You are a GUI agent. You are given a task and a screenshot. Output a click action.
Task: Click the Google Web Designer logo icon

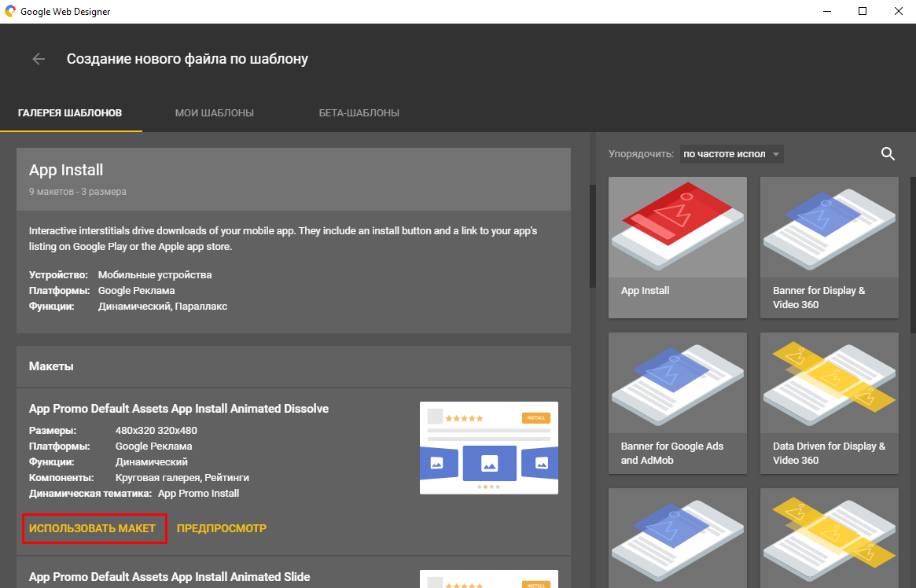[x=10, y=11]
